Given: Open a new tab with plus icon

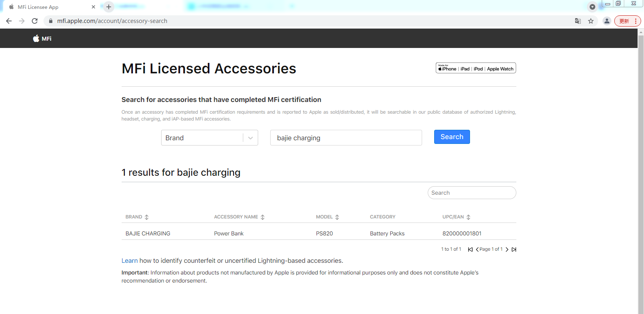Looking at the screenshot, I should pos(109,7).
